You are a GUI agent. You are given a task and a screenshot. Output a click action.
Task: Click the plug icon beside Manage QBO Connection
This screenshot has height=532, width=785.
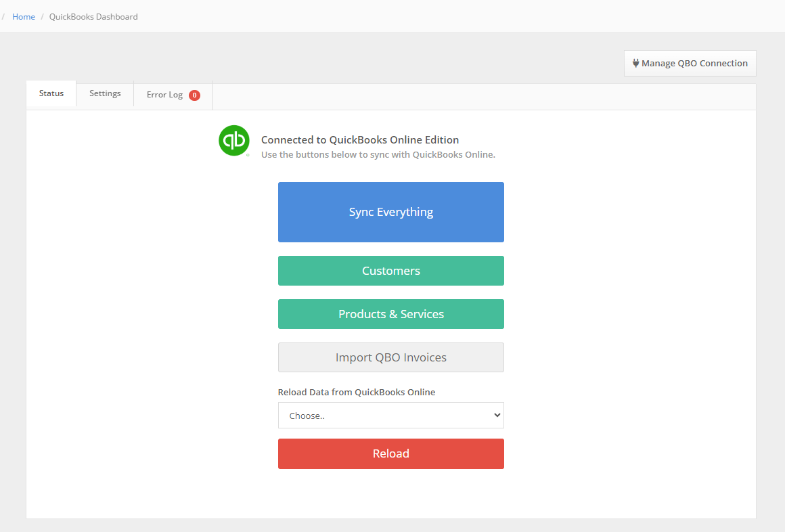tap(635, 63)
